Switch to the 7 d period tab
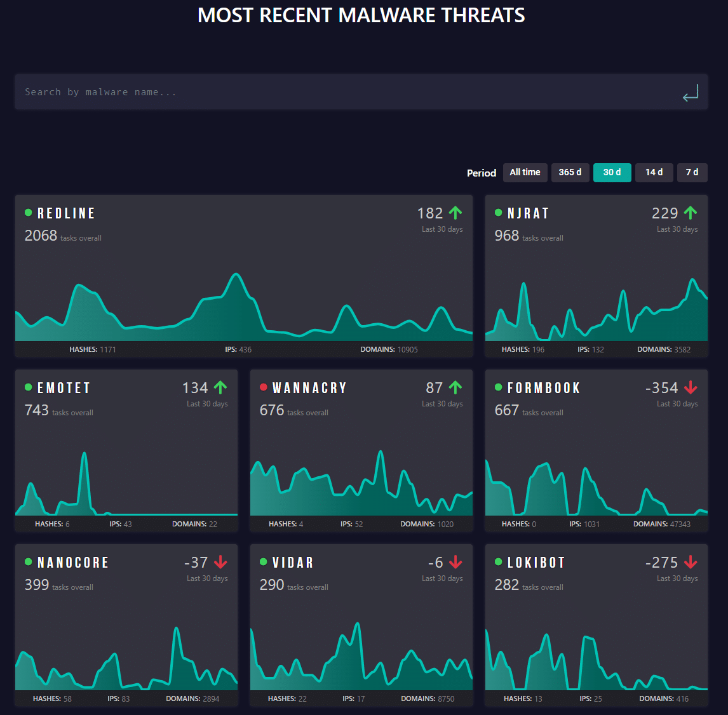 (x=692, y=173)
